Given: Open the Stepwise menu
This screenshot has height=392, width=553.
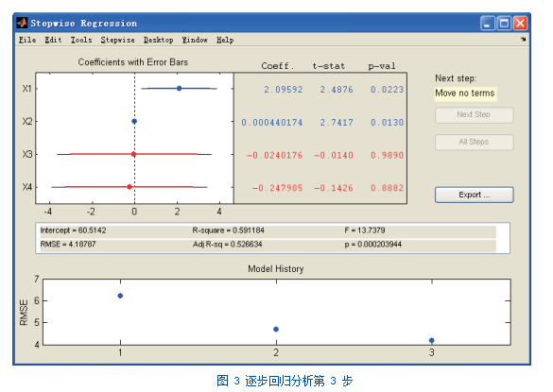Looking at the screenshot, I should click(118, 40).
